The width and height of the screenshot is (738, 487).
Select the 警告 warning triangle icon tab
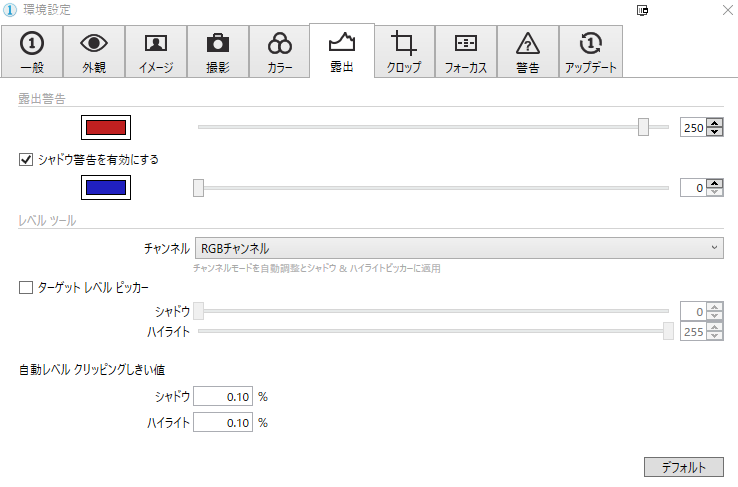(x=527, y=44)
